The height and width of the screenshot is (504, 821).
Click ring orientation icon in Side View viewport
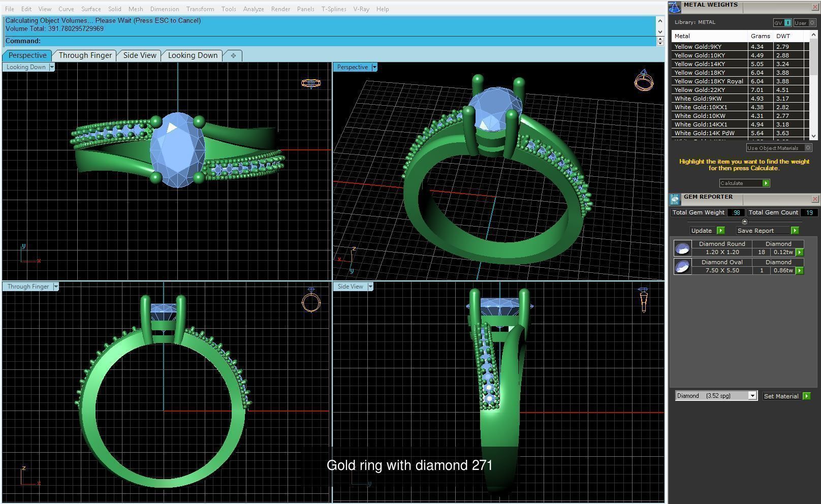[x=643, y=300]
